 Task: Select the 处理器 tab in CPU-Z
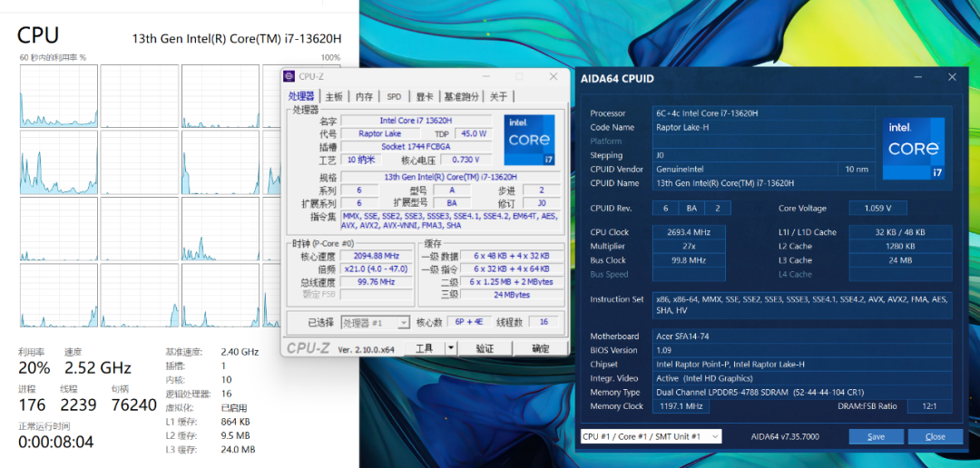pyautogui.click(x=301, y=96)
